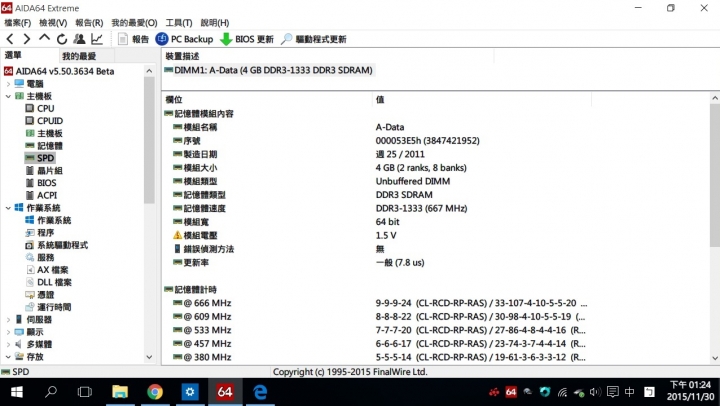Click the volume speaker tray icon
Screen dimensions: 720x406
coord(596,392)
